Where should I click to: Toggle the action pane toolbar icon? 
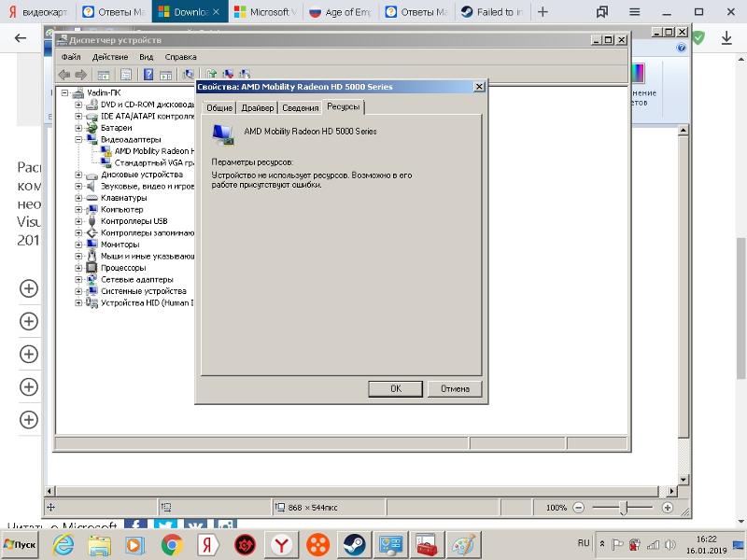pyautogui.click(x=165, y=75)
